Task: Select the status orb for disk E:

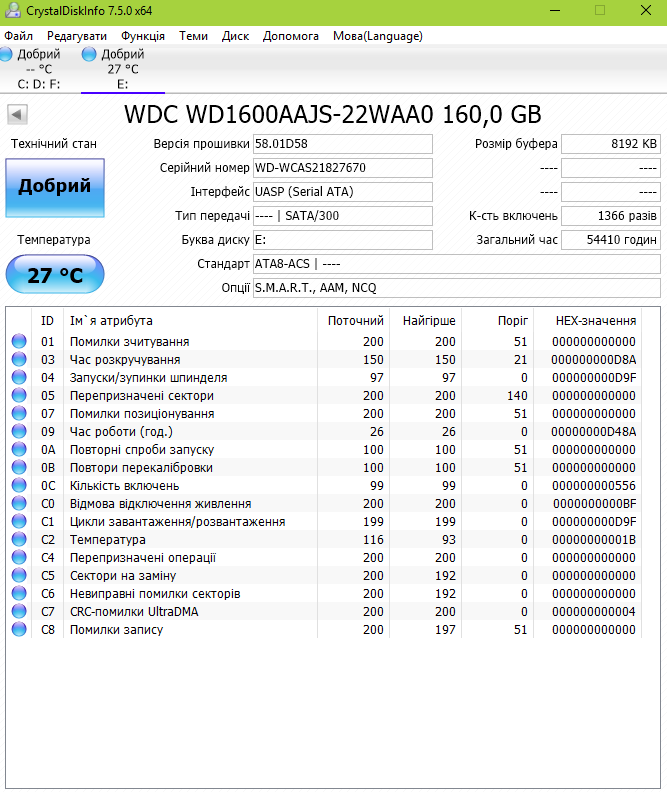Action: pyautogui.click(x=89, y=54)
